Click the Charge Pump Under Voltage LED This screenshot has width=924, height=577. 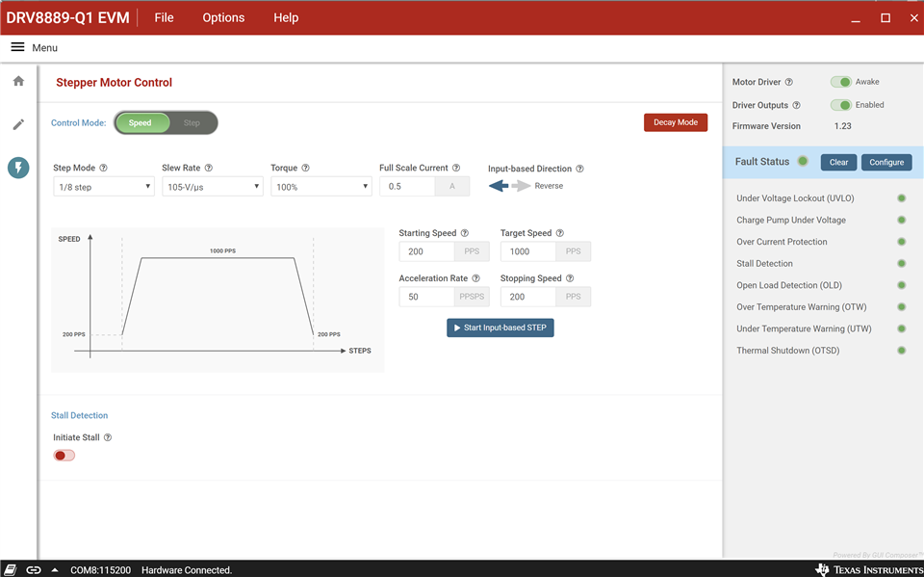pyautogui.click(x=901, y=220)
